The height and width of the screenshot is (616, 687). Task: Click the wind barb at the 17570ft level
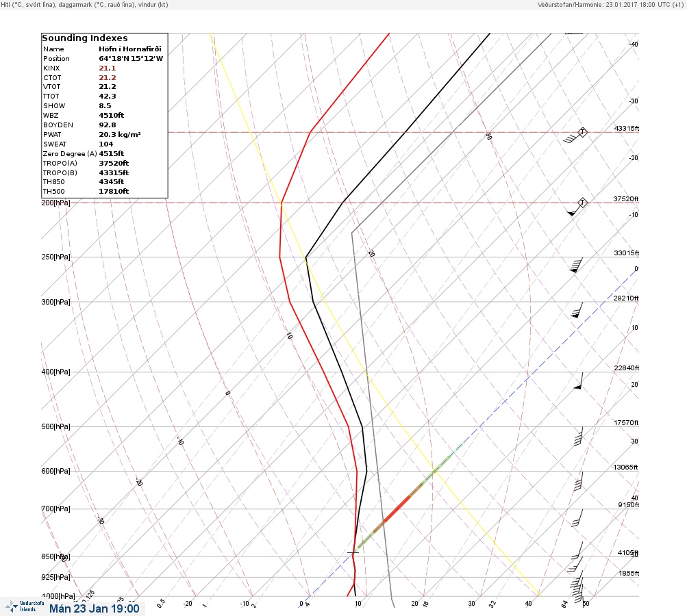click(578, 437)
